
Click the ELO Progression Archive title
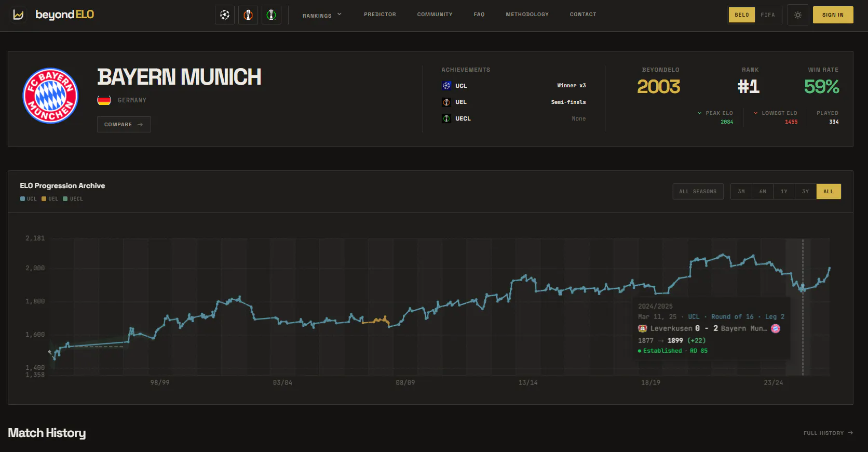[x=62, y=185]
